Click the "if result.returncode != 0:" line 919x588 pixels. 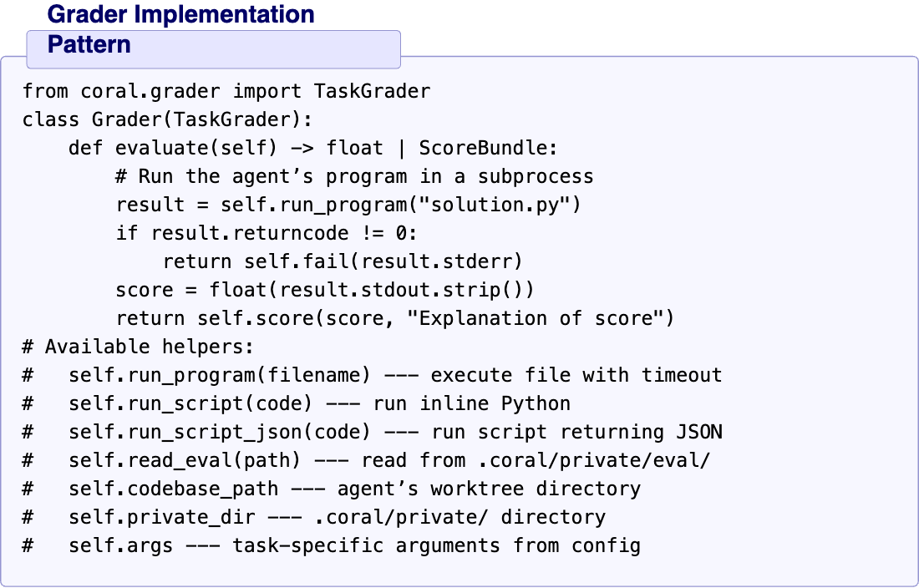267,233
